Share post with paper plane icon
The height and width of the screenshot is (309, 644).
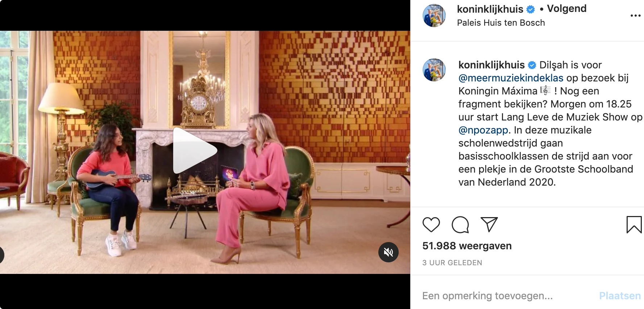pyautogui.click(x=489, y=224)
